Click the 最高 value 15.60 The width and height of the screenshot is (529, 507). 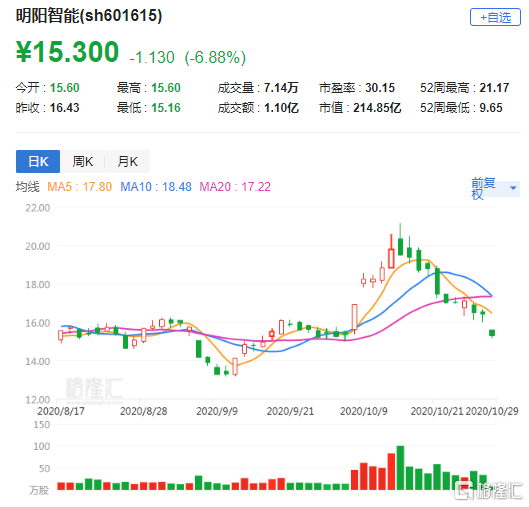166,88
